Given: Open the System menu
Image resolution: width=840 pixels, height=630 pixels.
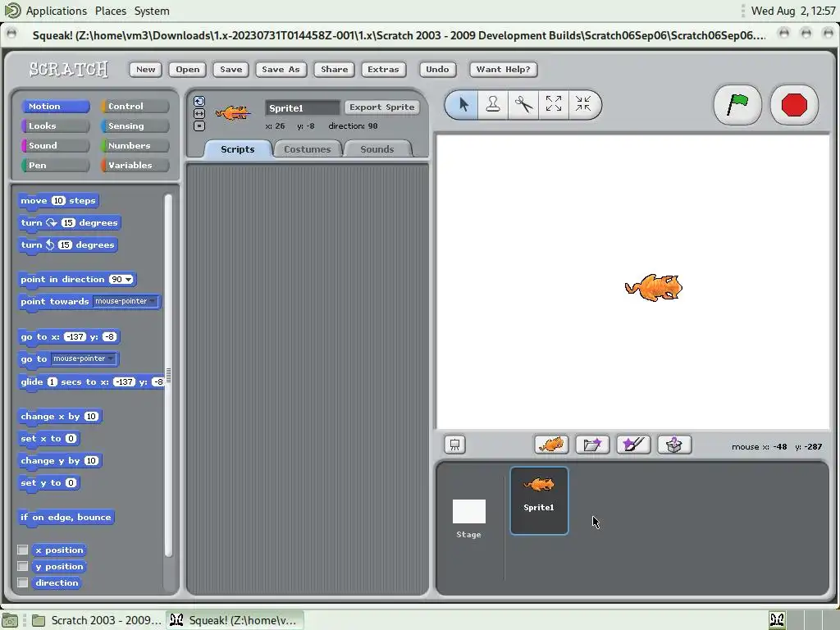Looking at the screenshot, I should 152,11.
